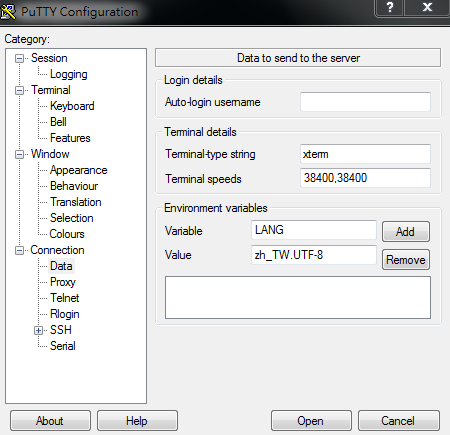Click the environment variables list box
This screenshot has height=435, width=450.
pyautogui.click(x=298, y=297)
